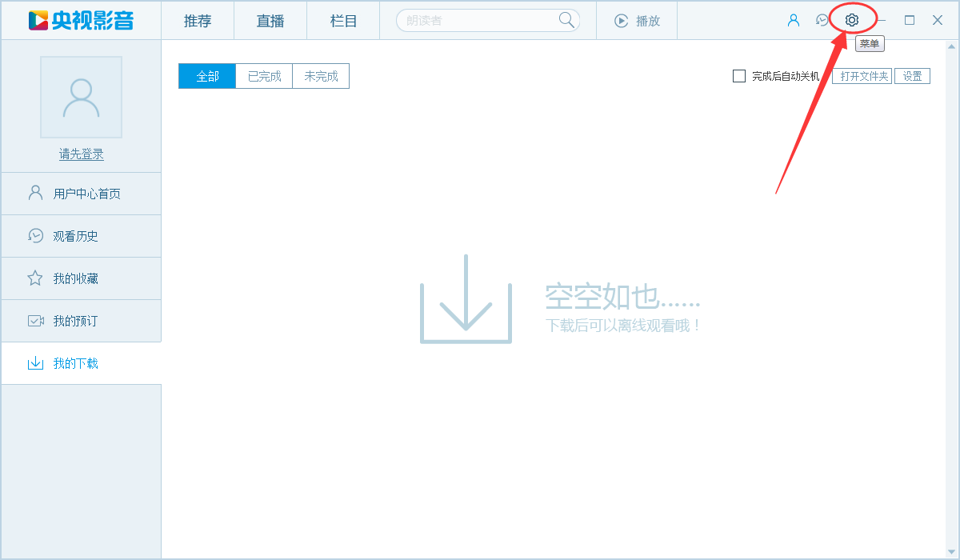Screen dimensions: 960x560
Task: Switch to the 已完成 tab
Action: tap(263, 75)
